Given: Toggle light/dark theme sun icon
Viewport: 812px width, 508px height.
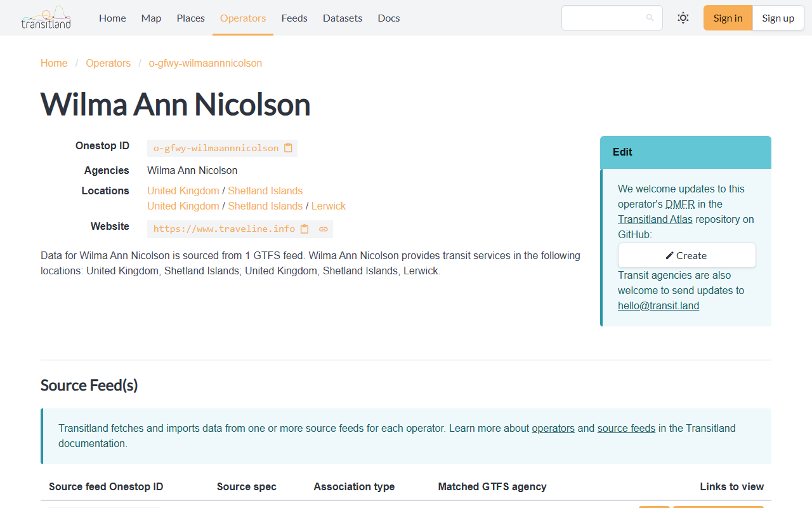Looking at the screenshot, I should point(683,18).
